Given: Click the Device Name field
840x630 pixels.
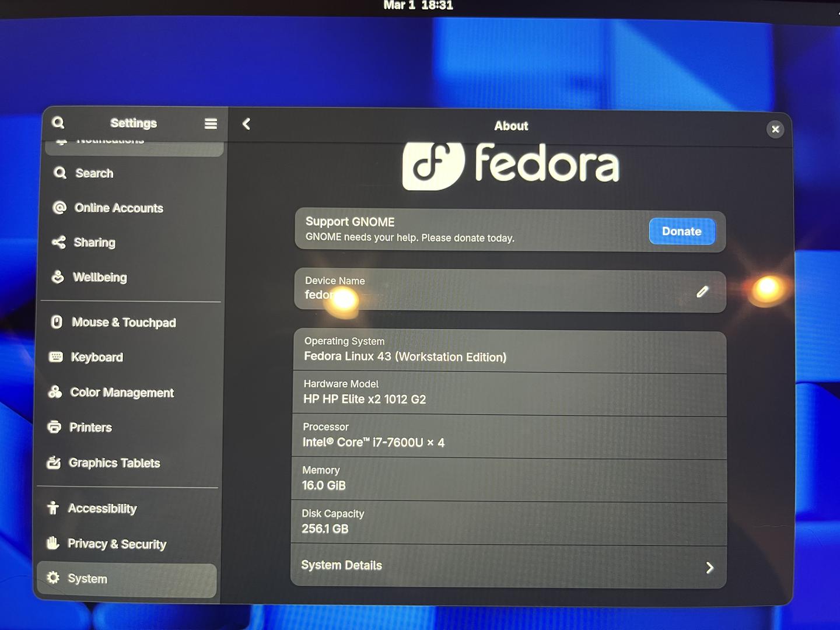Looking at the screenshot, I should (x=510, y=290).
